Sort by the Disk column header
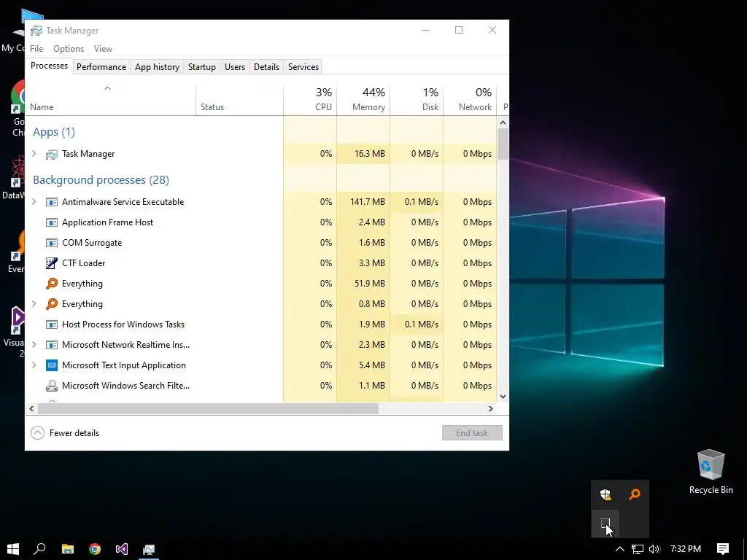 [417, 100]
